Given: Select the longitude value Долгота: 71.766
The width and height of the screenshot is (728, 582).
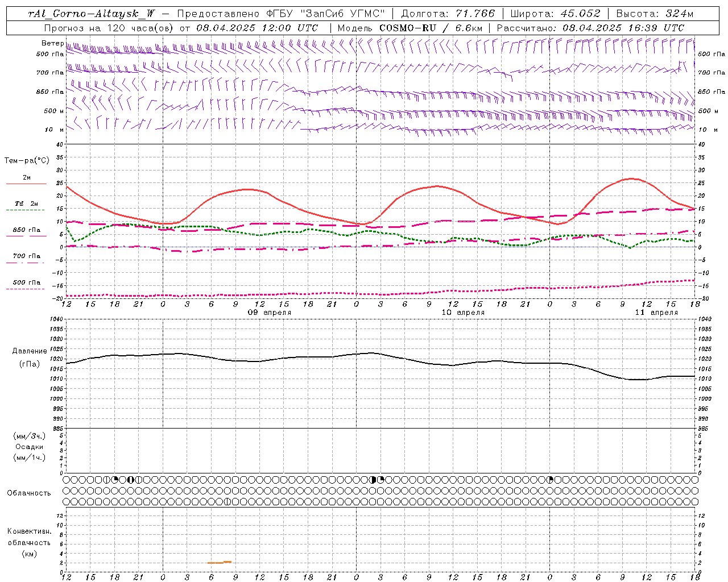Looking at the screenshot, I should (448, 14).
